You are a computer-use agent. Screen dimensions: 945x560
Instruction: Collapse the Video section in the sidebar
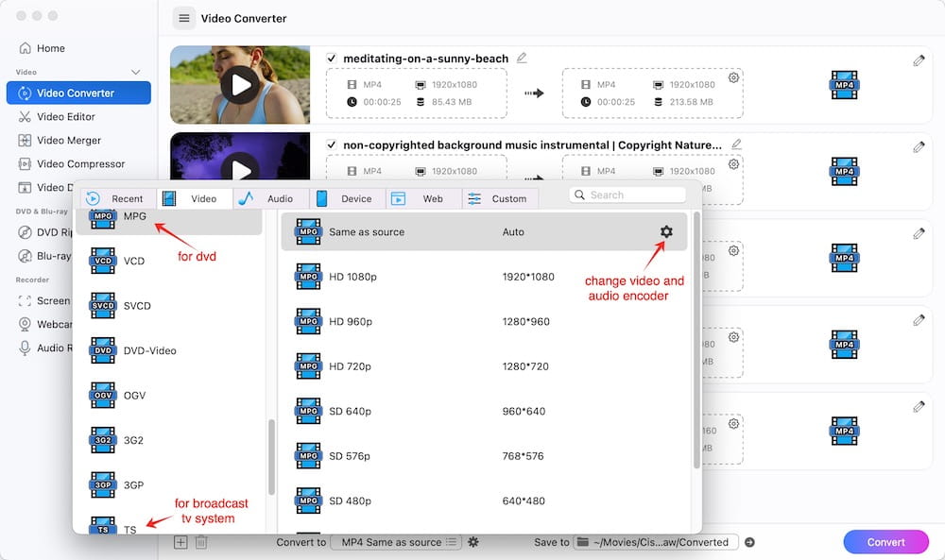click(135, 73)
